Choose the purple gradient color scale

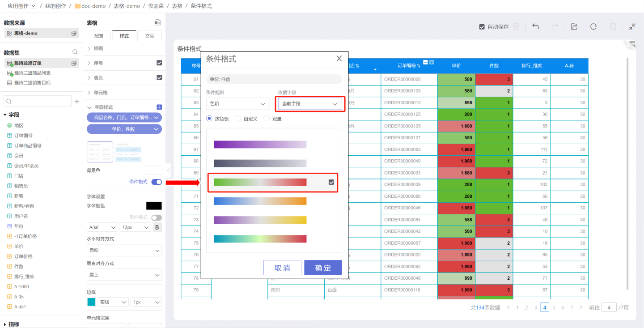click(260, 145)
